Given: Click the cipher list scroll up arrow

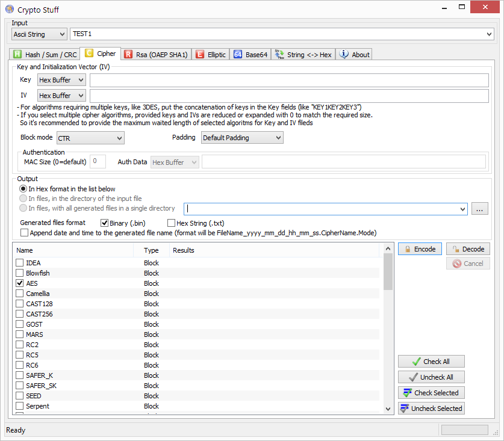Looking at the screenshot, I should (388, 248).
